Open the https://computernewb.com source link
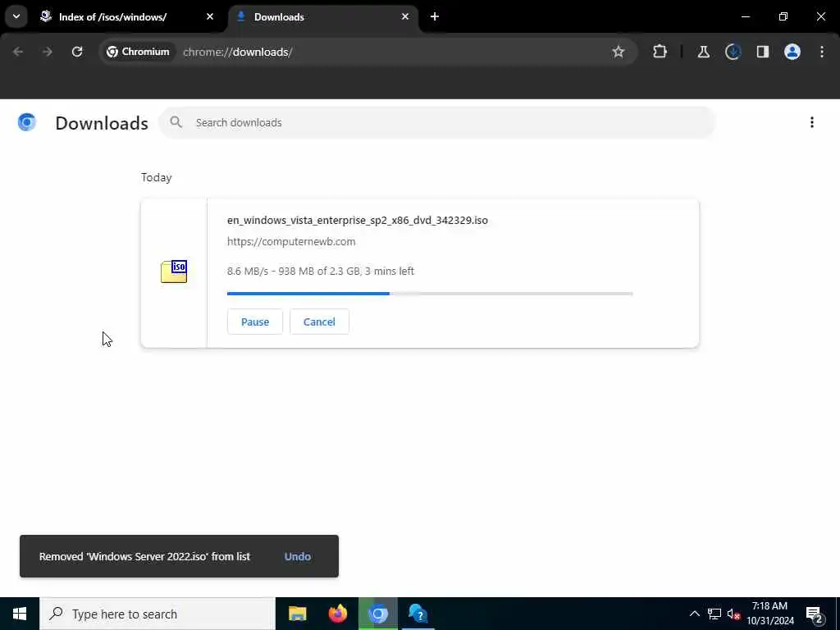The height and width of the screenshot is (630, 840). (x=291, y=242)
